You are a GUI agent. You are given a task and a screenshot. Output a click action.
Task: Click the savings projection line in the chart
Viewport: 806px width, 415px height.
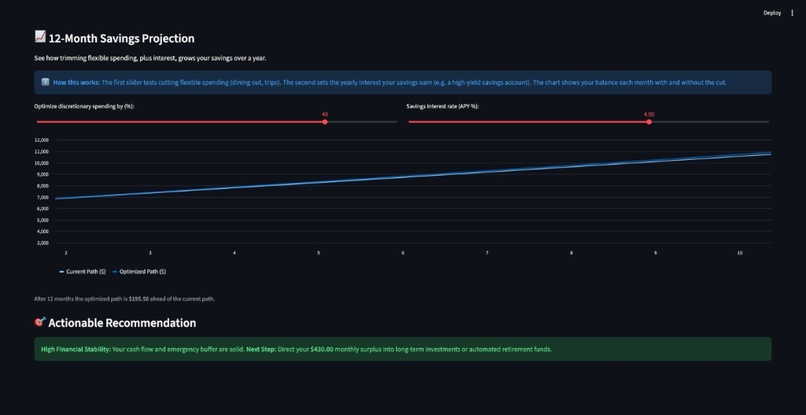411,176
